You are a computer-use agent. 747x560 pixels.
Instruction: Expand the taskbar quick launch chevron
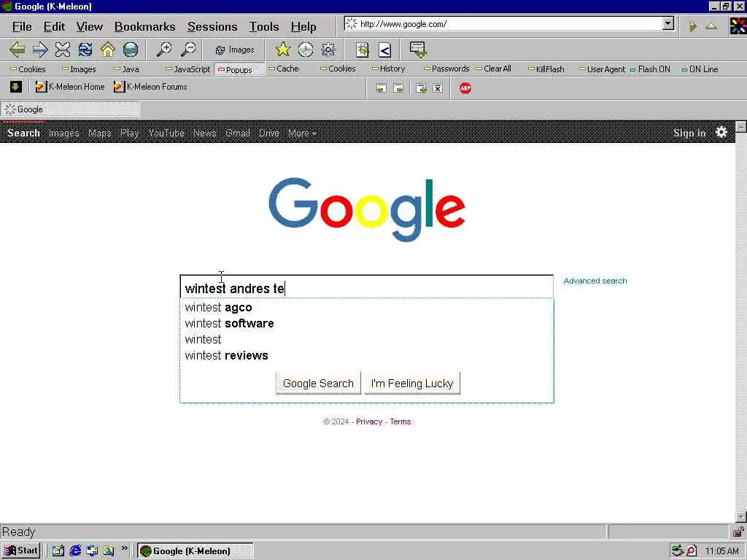(124, 548)
